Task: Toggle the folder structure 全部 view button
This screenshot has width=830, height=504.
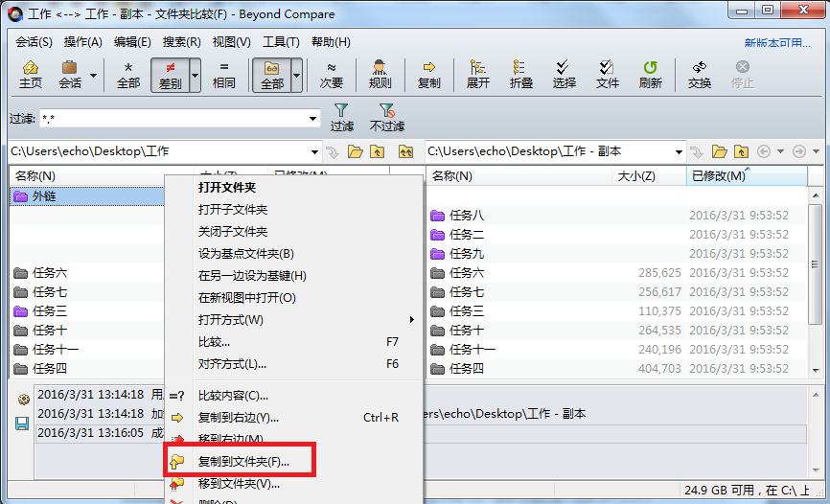Action: pyautogui.click(x=271, y=75)
